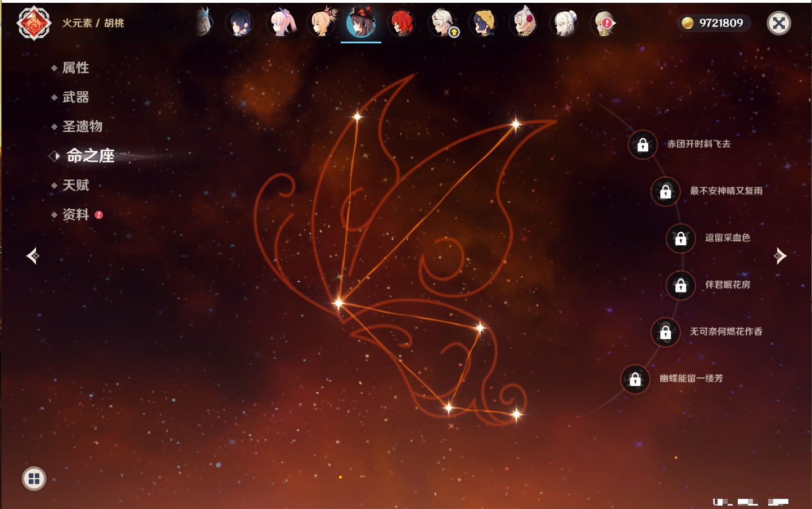The width and height of the screenshot is (812, 509).
Task: Click the Pyro element emblem icon
Action: [x=34, y=23]
